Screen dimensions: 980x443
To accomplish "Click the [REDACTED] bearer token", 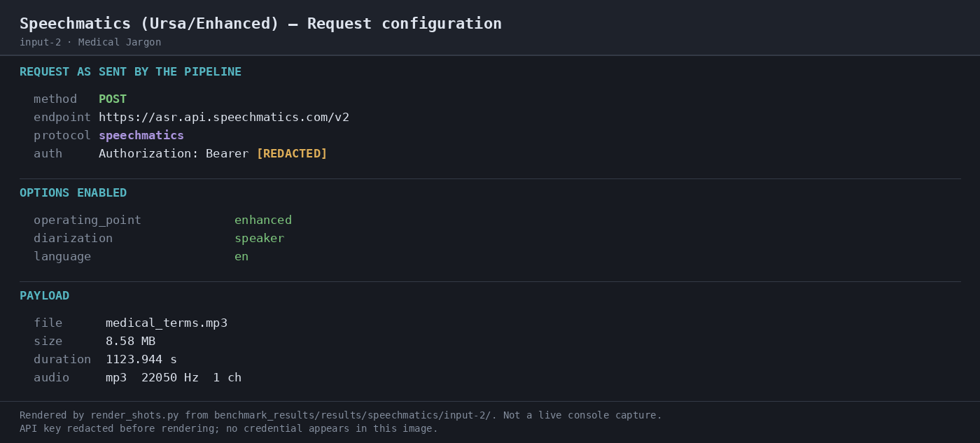I will point(292,154).
